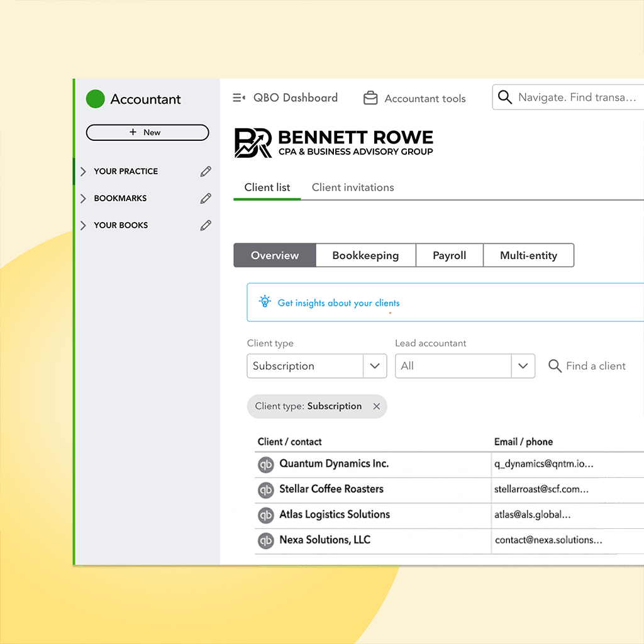The height and width of the screenshot is (644, 644).
Task: Open Get insights about your clients link
Action: pos(338,303)
